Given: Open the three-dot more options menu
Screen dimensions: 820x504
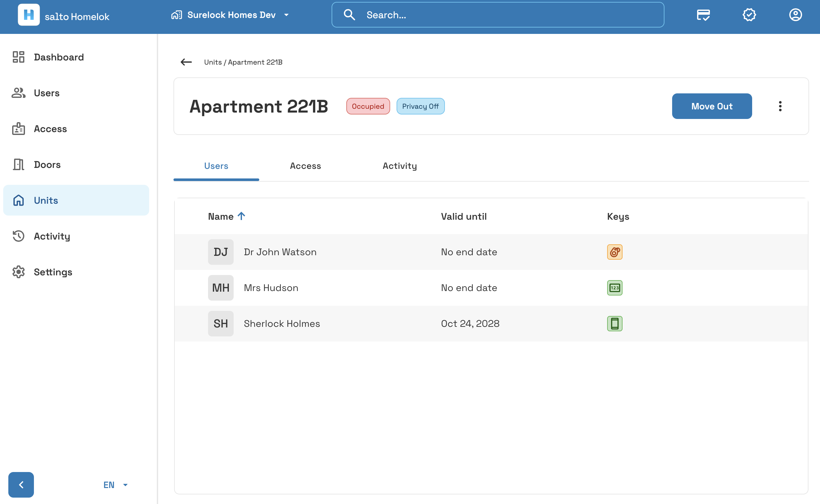Looking at the screenshot, I should (780, 106).
